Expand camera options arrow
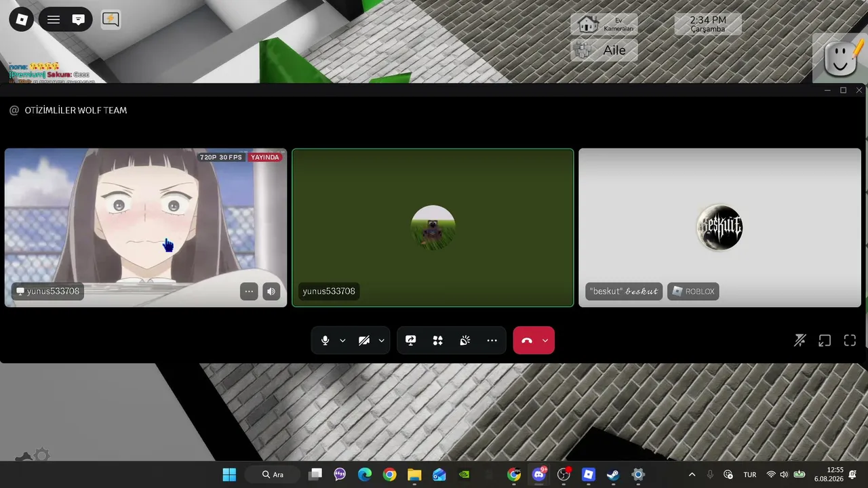Viewport: 868px width, 488px height. pyautogui.click(x=381, y=340)
